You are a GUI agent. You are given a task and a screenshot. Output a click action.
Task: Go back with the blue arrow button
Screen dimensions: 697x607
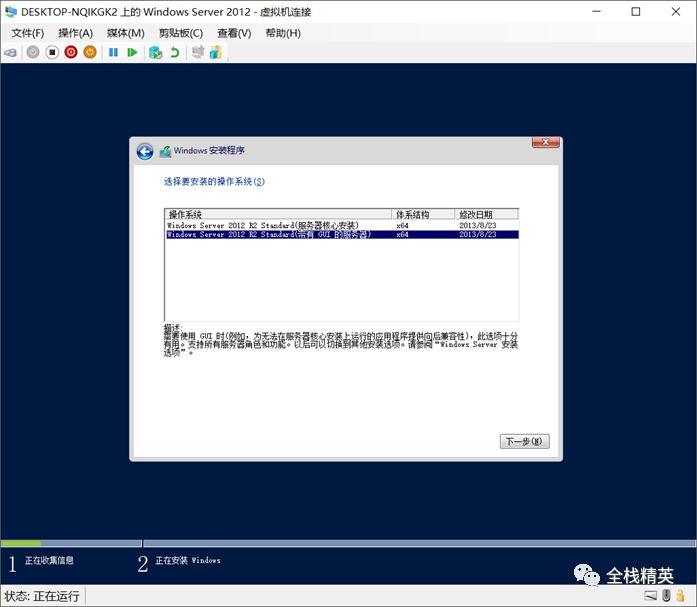145,152
